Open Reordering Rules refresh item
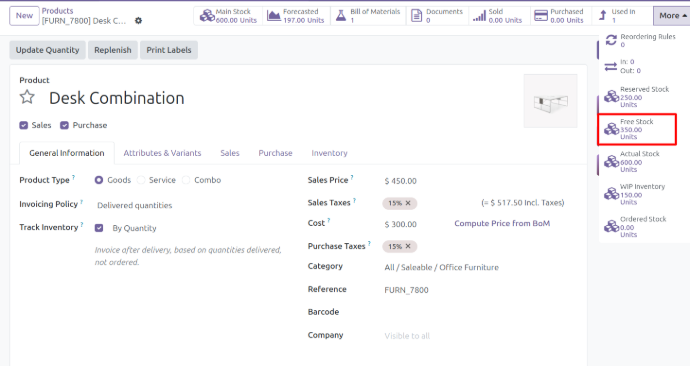Screen dimensions: 690x366 click(641, 40)
